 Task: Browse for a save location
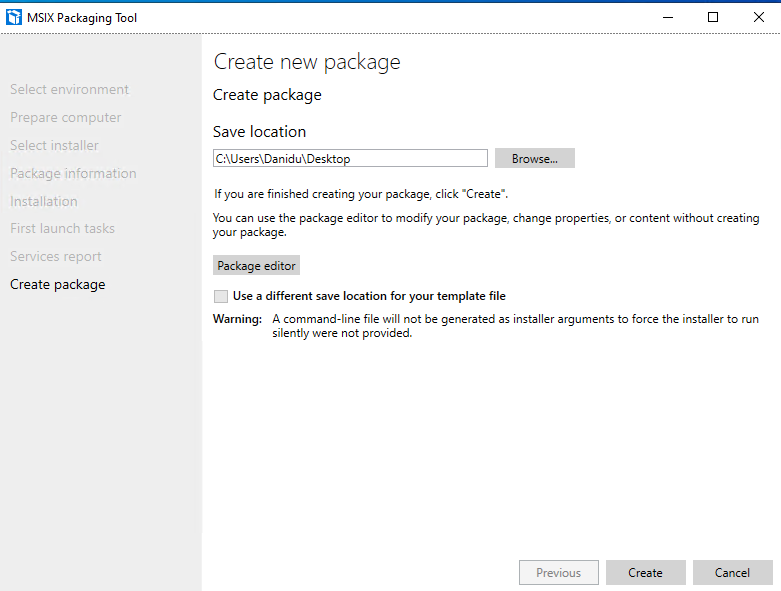pyautogui.click(x=534, y=158)
